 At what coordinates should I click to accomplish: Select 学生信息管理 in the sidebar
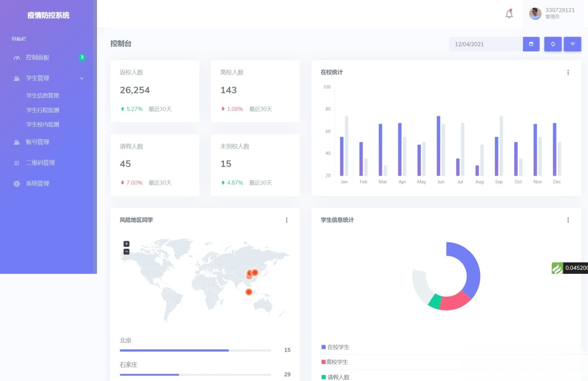point(44,95)
